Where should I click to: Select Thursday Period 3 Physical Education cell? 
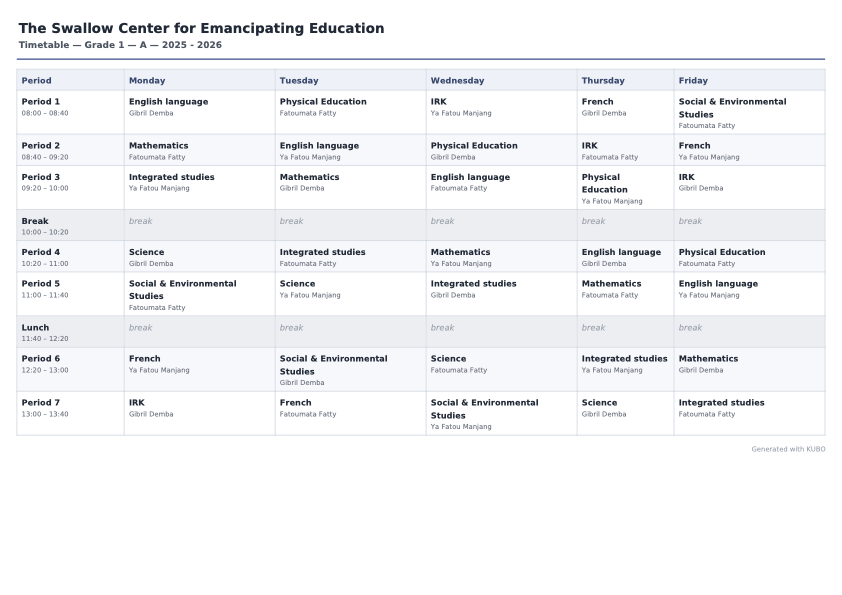coord(626,187)
